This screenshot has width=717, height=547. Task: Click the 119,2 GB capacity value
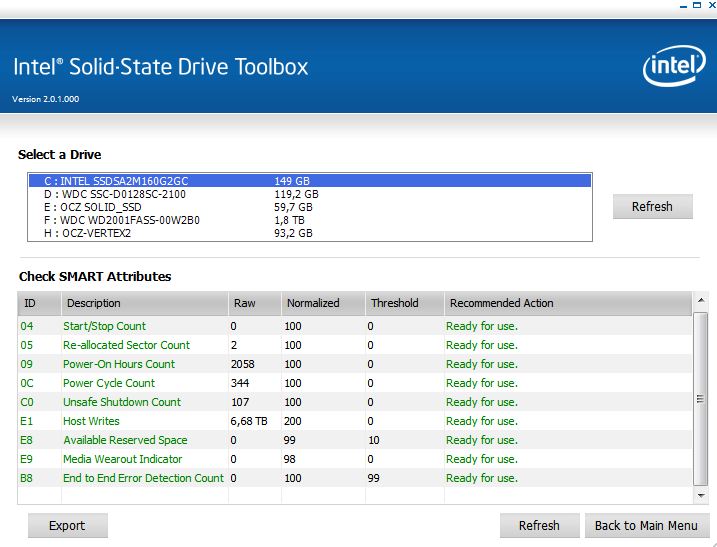tap(296, 194)
